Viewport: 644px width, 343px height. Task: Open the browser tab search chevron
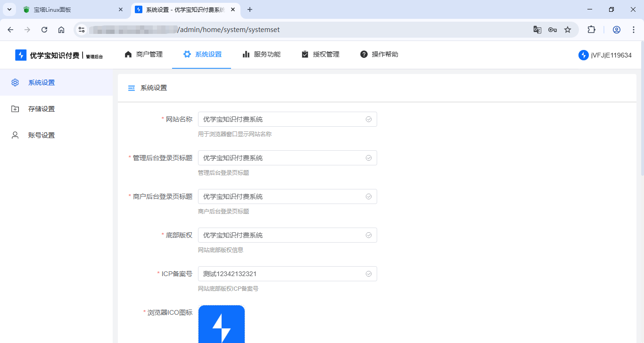coord(9,9)
